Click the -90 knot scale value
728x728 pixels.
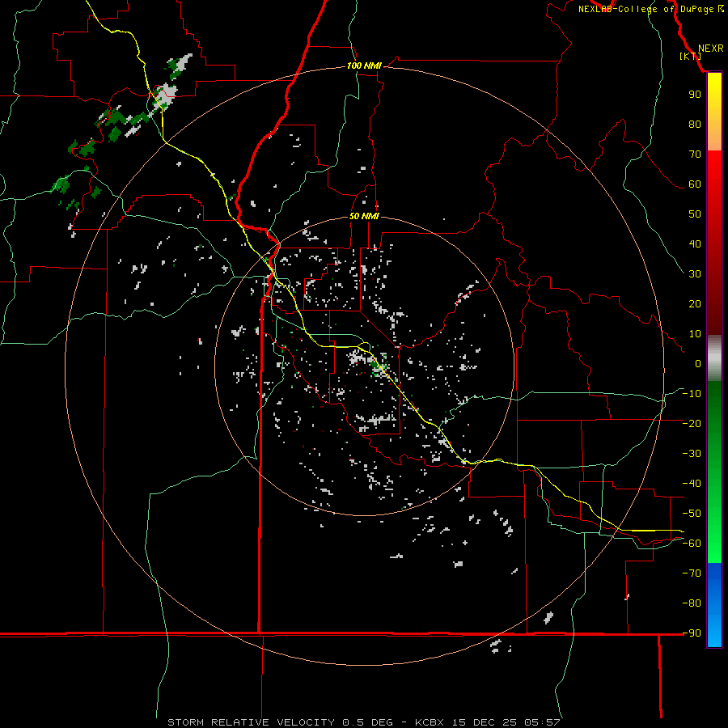pos(692,633)
